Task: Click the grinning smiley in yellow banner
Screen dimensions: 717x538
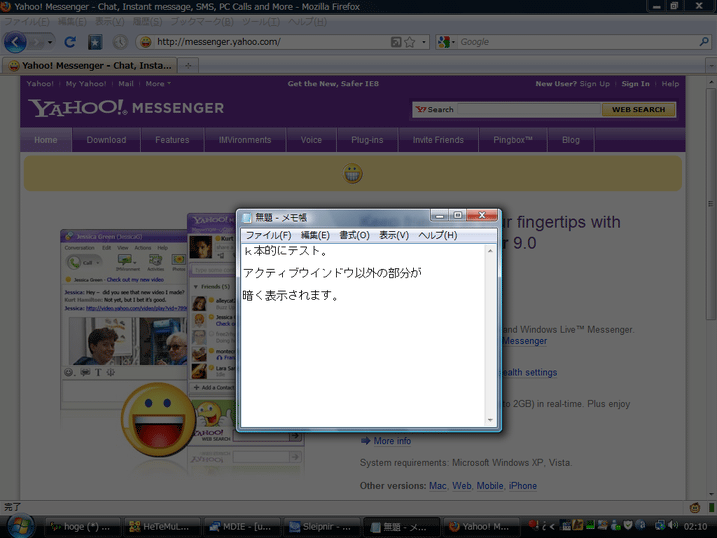Action: 353,174
